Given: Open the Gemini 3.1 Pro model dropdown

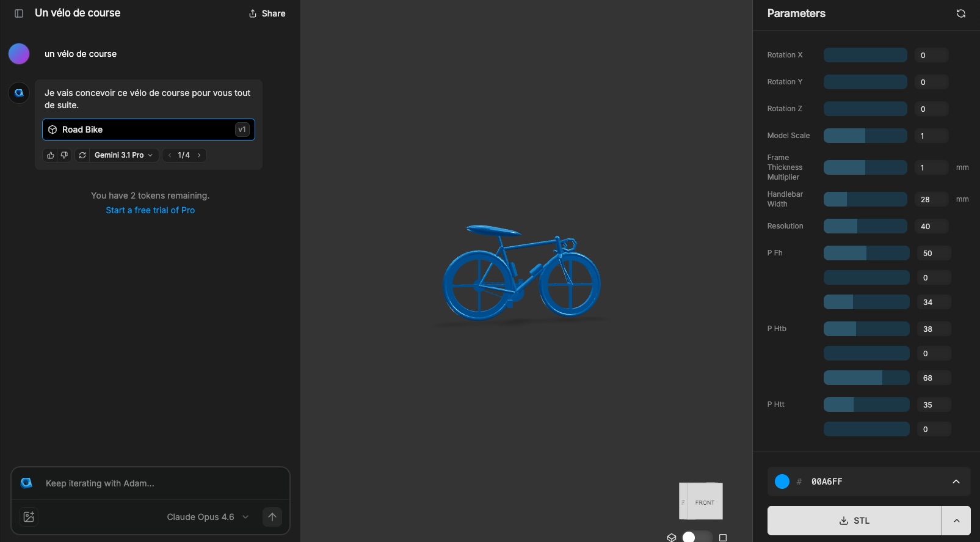Looking at the screenshot, I should pos(124,155).
